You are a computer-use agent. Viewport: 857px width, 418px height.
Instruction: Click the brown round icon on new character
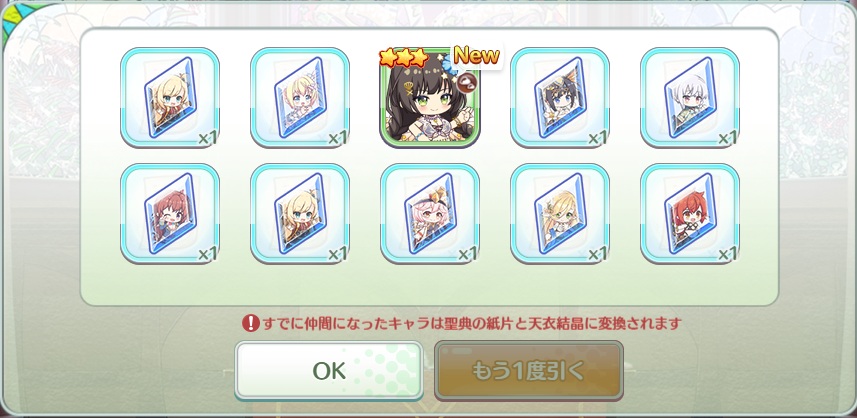point(467,83)
